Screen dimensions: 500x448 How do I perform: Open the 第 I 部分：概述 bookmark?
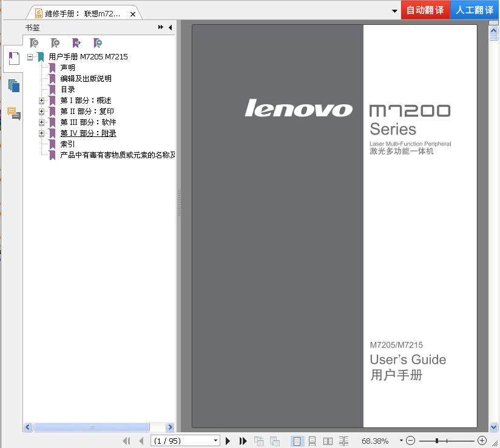pos(86,101)
